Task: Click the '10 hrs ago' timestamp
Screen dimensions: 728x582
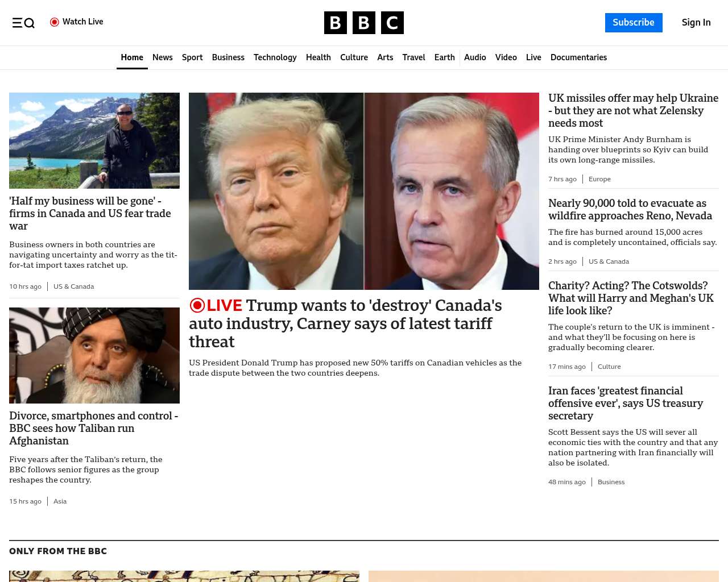Action: click(x=25, y=286)
